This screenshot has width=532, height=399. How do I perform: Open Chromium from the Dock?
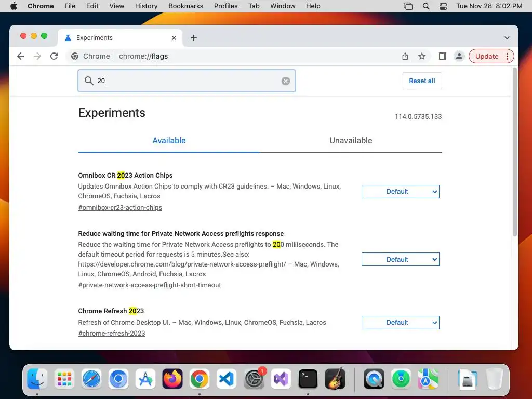[x=118, y=379]
